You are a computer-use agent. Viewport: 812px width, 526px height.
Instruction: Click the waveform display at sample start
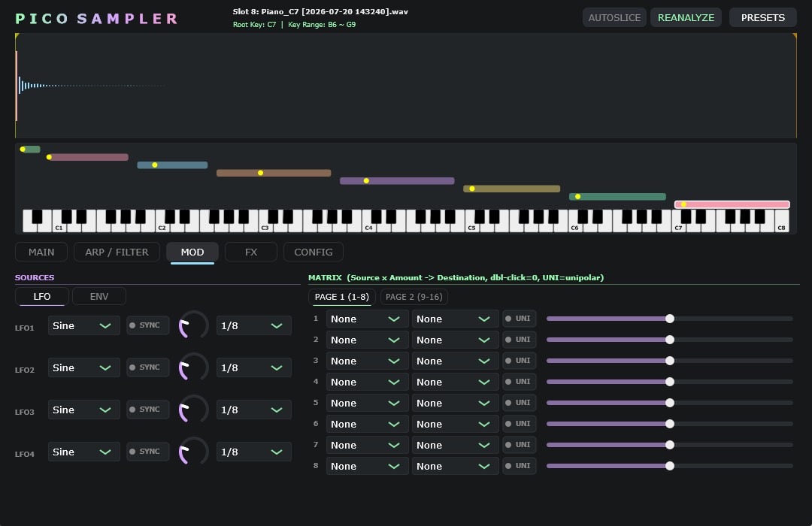tap(17, 86)
